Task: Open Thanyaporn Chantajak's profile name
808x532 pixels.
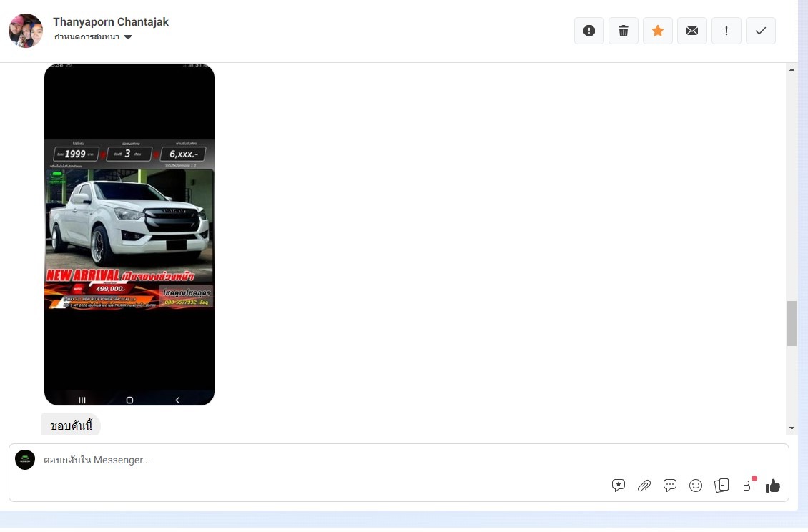Action: [x=111, y=21]
